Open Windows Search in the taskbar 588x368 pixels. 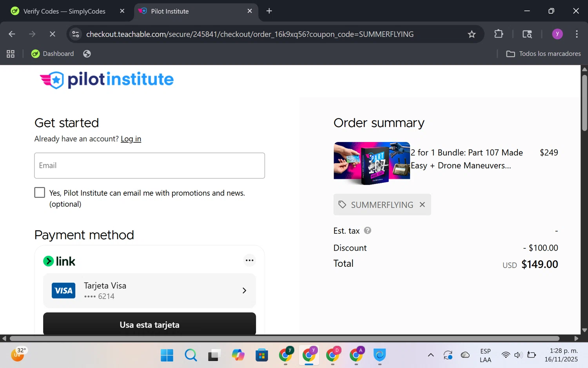pos(191,355)
